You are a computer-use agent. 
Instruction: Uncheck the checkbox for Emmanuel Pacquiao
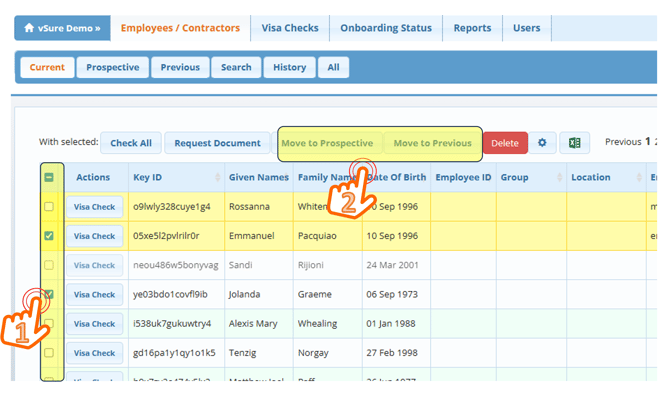point(48,236)
